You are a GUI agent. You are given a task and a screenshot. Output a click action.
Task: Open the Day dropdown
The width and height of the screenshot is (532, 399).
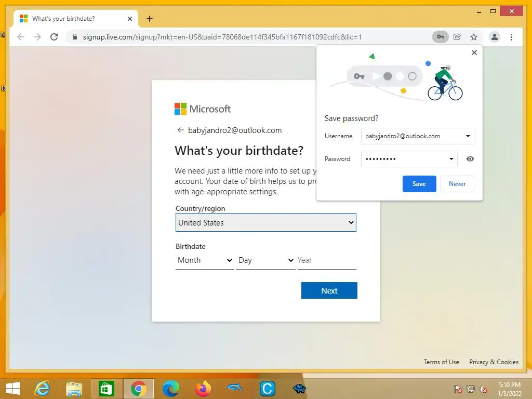pyautogui.click(x=265, y=260)
